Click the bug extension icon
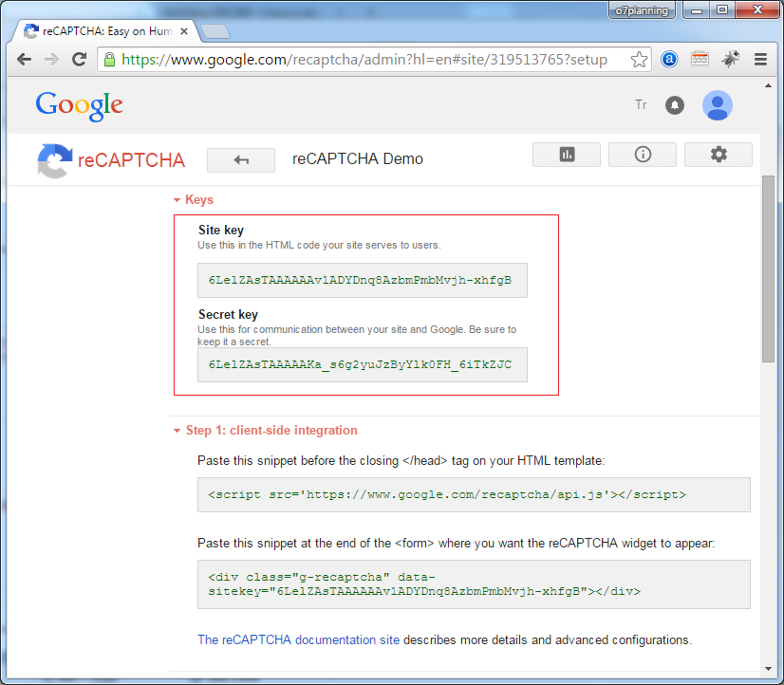 (730, 59)
